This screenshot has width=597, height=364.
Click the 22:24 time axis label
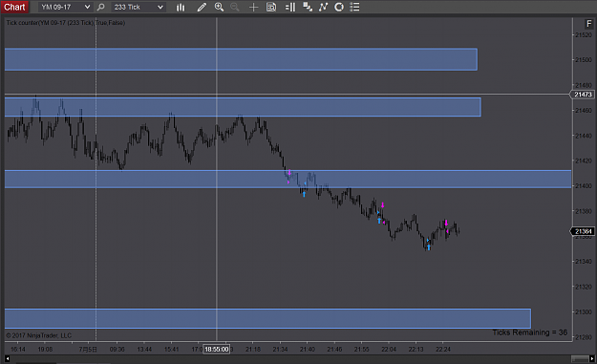443,349
